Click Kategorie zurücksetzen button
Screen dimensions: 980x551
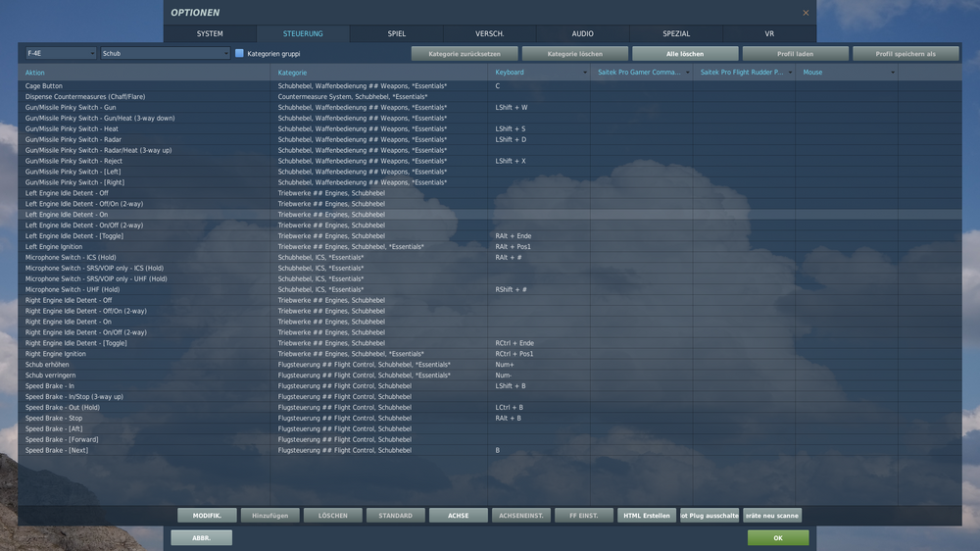point(465,54)
